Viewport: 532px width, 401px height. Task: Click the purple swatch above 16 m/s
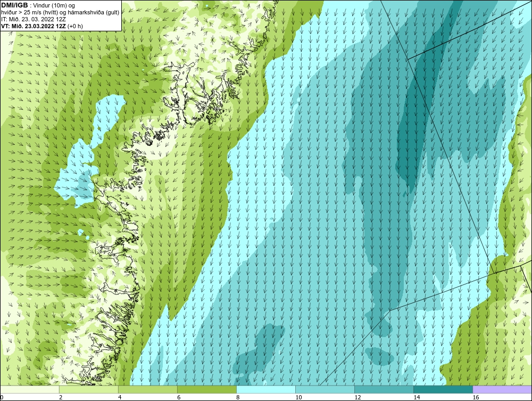[x=503, y=389]
